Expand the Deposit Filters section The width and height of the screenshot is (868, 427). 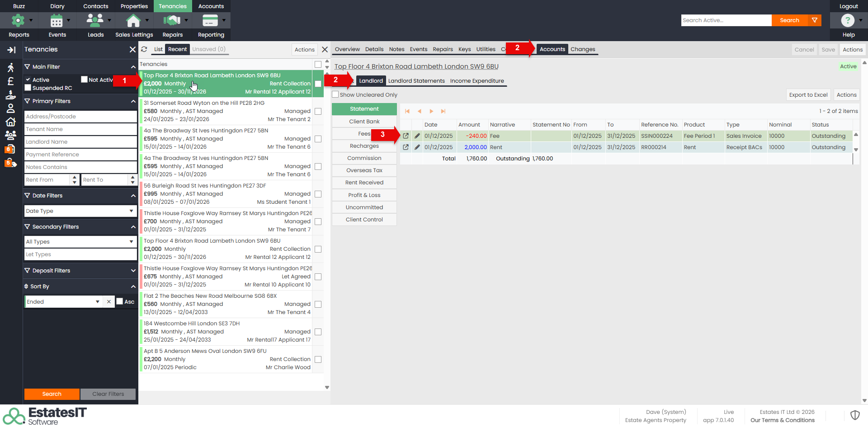coord(133,271)
